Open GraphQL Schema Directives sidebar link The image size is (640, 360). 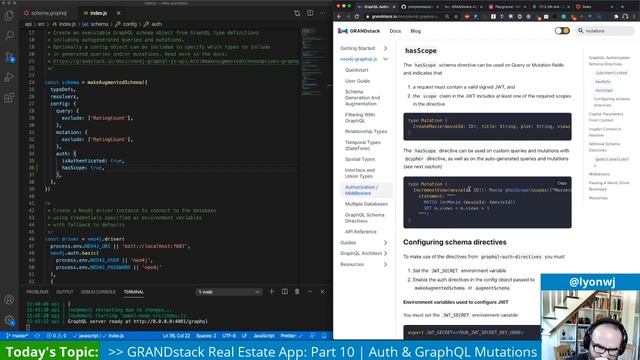point(364,218)
